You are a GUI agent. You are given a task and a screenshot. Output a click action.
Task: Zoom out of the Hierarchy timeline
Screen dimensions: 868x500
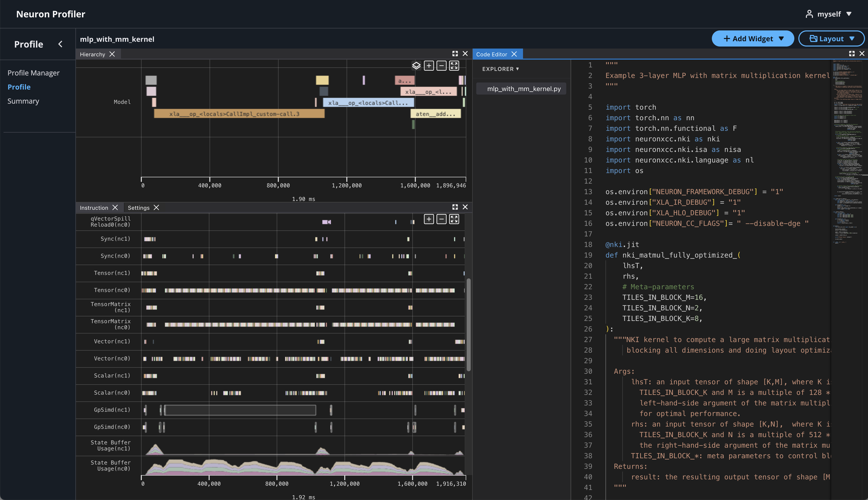click(x=441, y=66)
